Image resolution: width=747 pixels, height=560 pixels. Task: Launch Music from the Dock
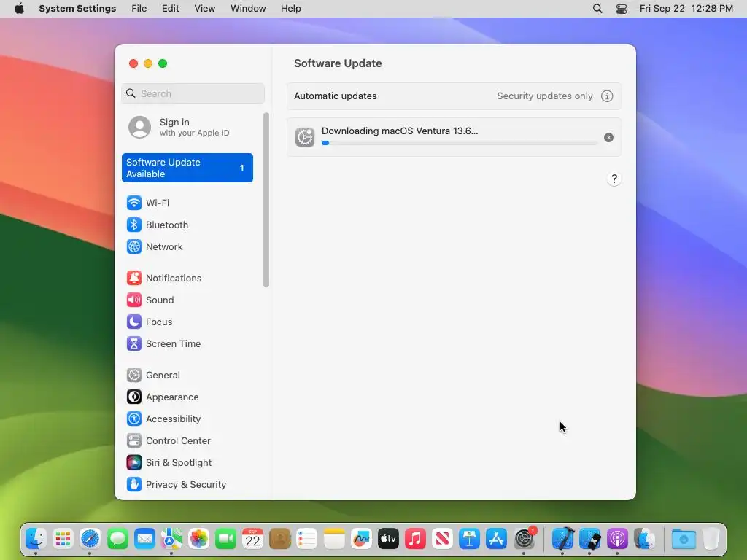pos(415,539)
